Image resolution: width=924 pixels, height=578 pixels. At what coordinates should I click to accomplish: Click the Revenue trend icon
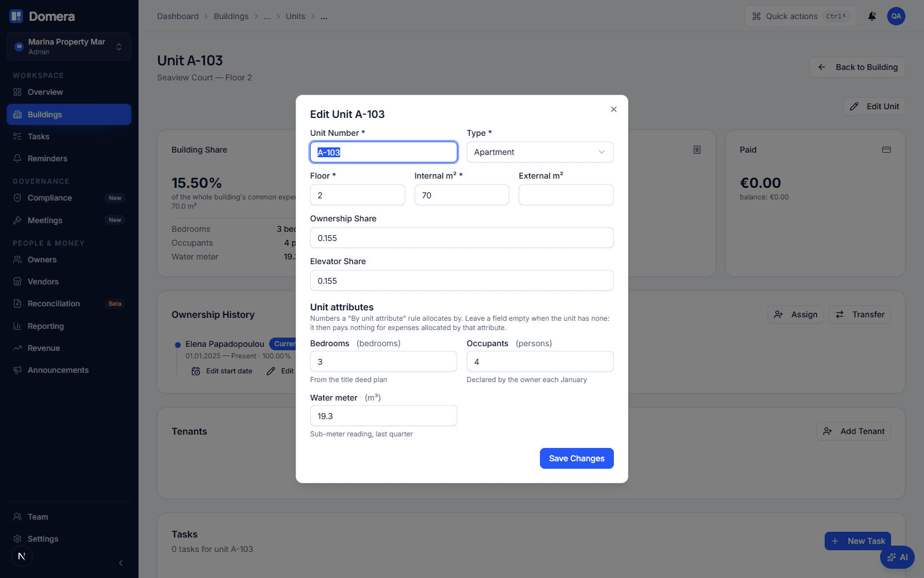17,348
